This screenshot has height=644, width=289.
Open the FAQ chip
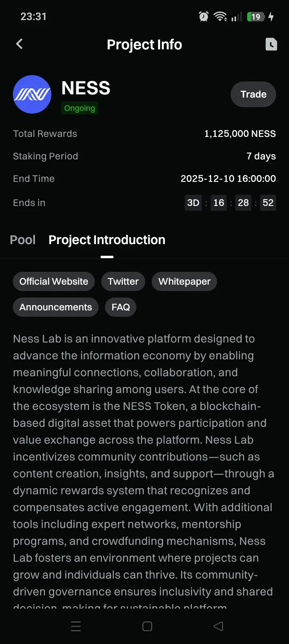tap(120, 307)
